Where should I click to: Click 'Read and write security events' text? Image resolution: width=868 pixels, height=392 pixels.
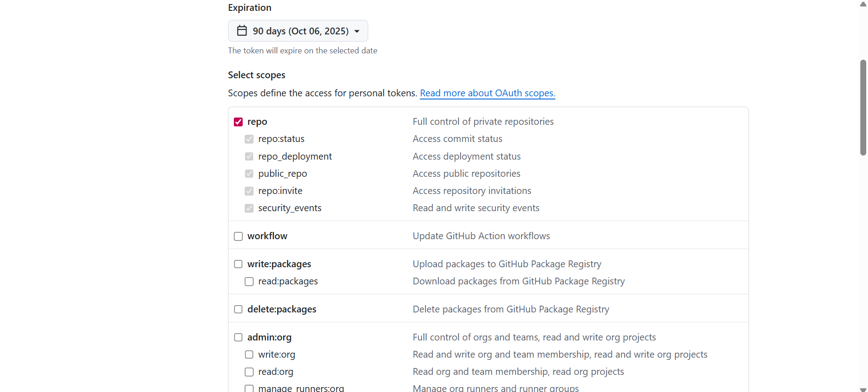476,208
